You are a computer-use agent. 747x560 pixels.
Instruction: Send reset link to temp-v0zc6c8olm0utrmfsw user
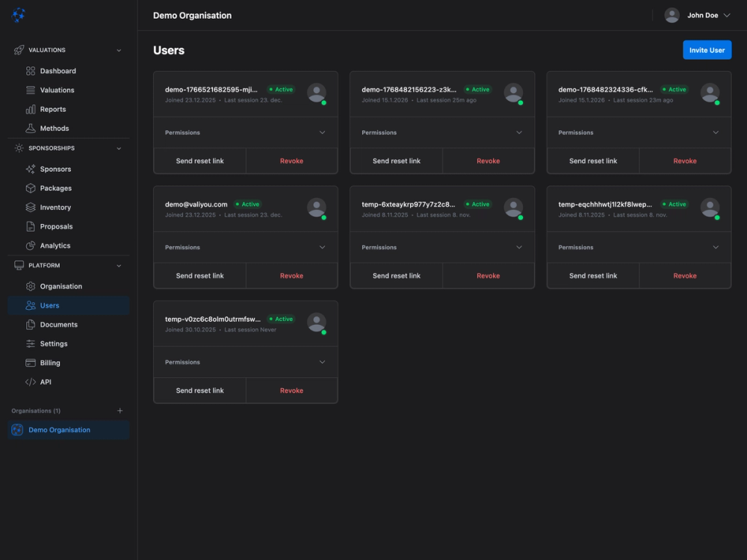199,390
